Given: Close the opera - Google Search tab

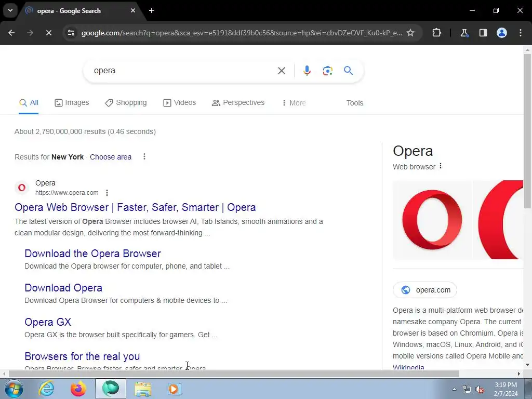Looking at the screenshot, I should tap(133, 10).
